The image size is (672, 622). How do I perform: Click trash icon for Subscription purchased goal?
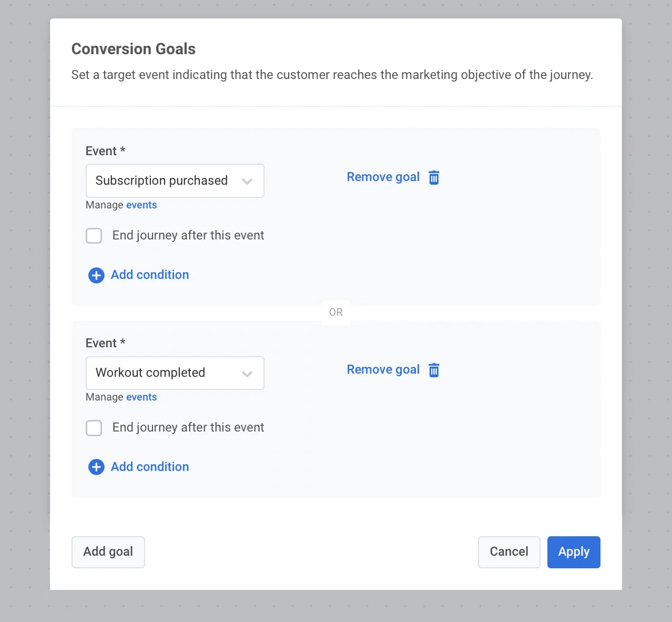(434, 177)
